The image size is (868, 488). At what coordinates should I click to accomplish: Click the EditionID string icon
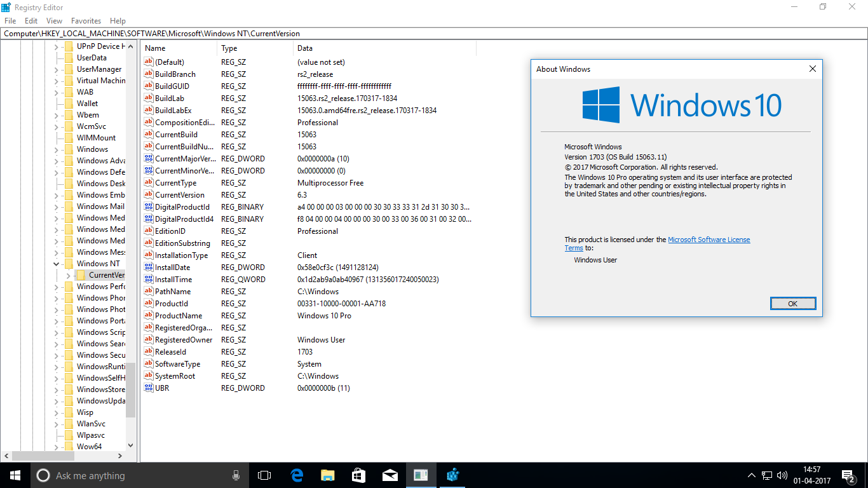[x=149, y=231]
